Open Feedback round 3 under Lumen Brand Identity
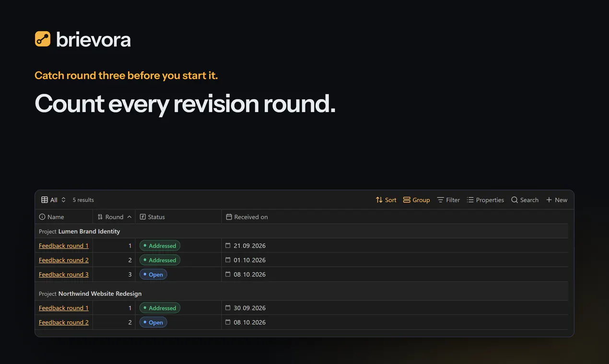 coord(64,274)
